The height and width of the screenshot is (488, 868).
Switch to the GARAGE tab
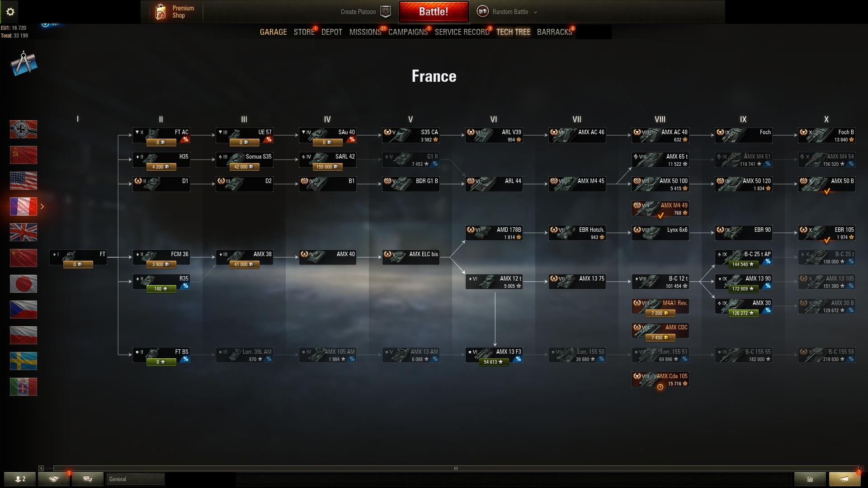pos(273,32)
